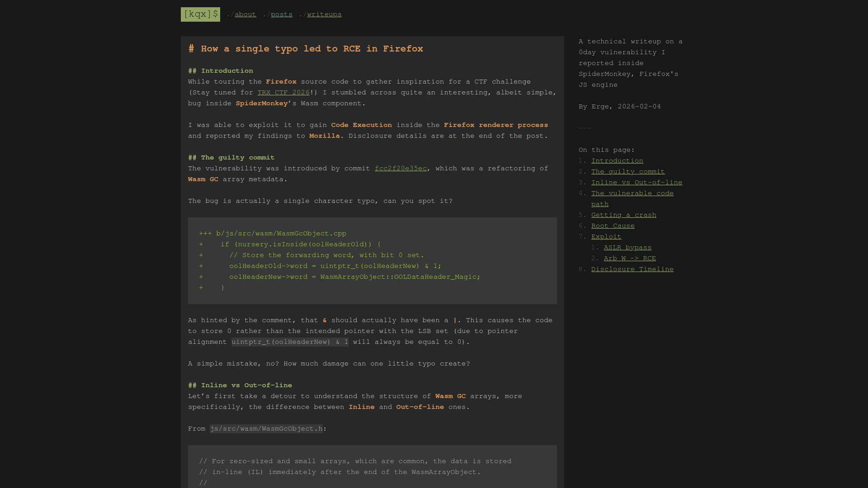Open the fcc2f20e35ec commit link
This screenshot has width=868, height=488.
[401, 168]
